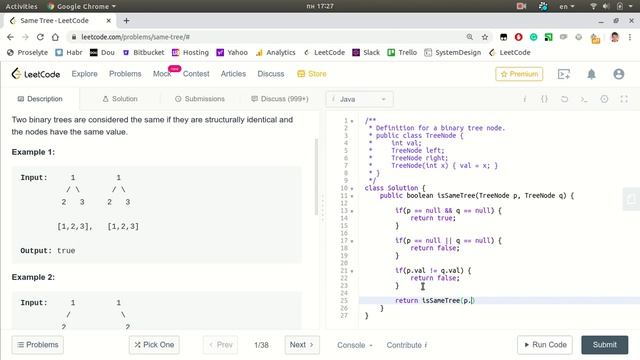
Task: Open Habr bookmark
Action: coord(69,52)
